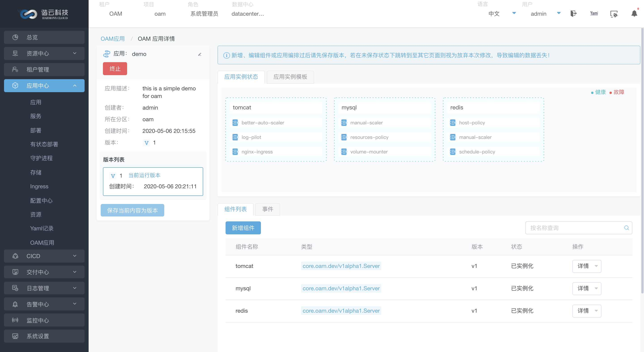Click the 监控中心 sidebar icon
The image size is (644, 352).
click(15, 320)
